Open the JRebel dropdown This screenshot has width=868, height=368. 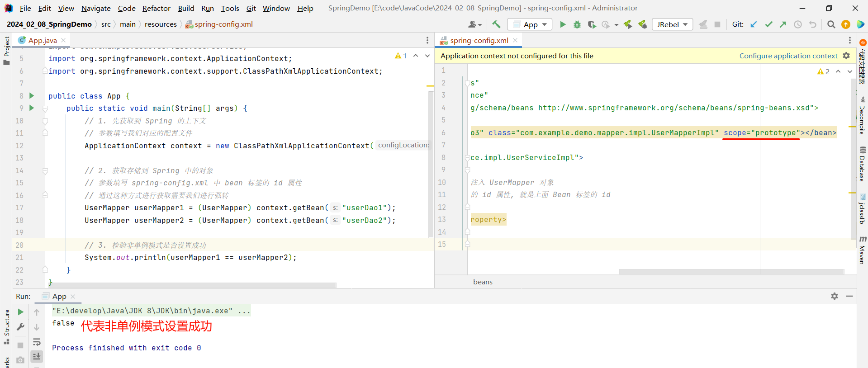click(x=673, y=24)
